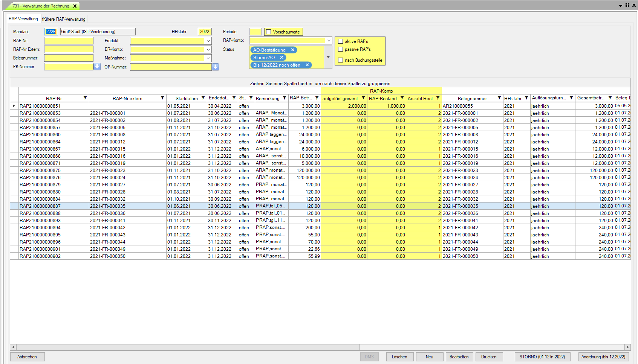
Task: Click the Bearbeiten button
Action: [x=459, y=357]
